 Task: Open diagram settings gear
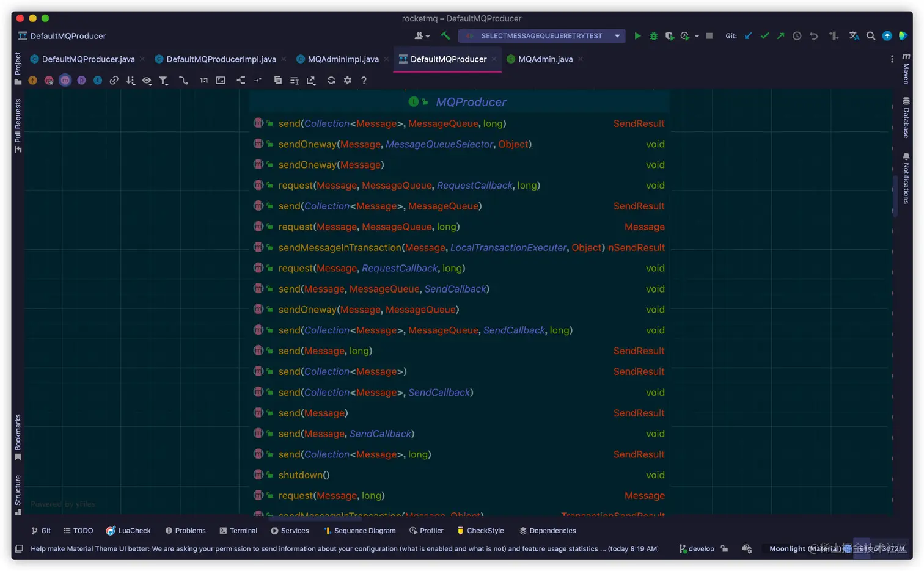pyautogui.click(x=348, y=80)
